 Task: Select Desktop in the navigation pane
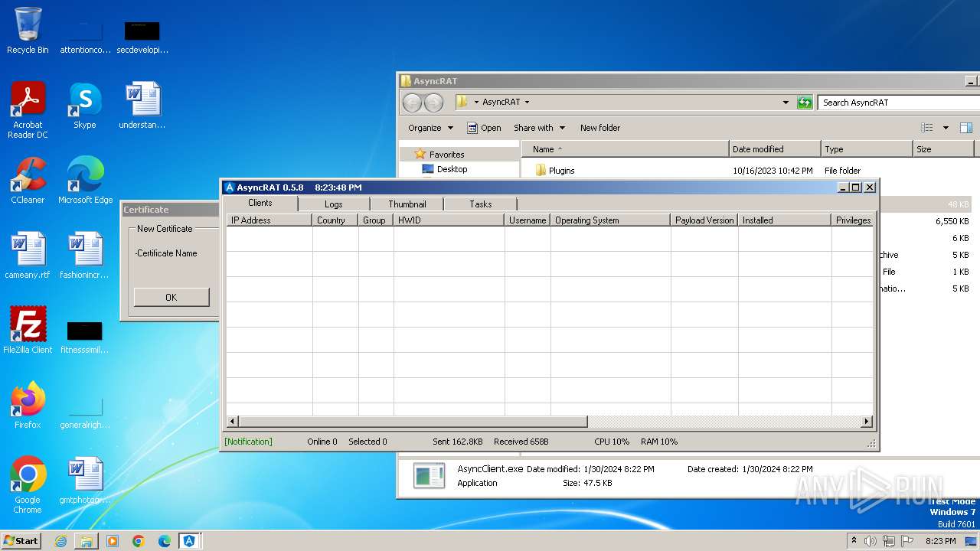(x=452, y=169)
